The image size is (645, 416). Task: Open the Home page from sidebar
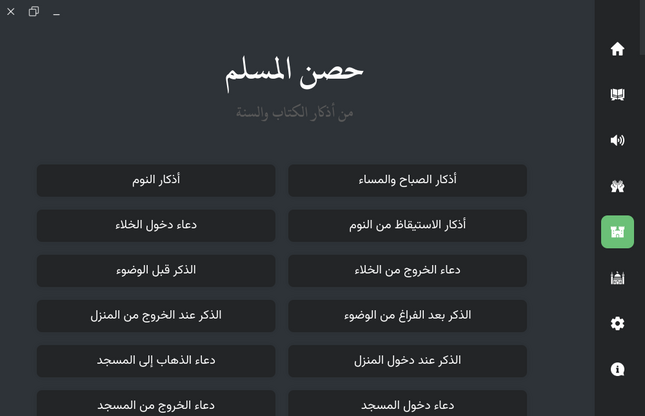coord(617,49)
